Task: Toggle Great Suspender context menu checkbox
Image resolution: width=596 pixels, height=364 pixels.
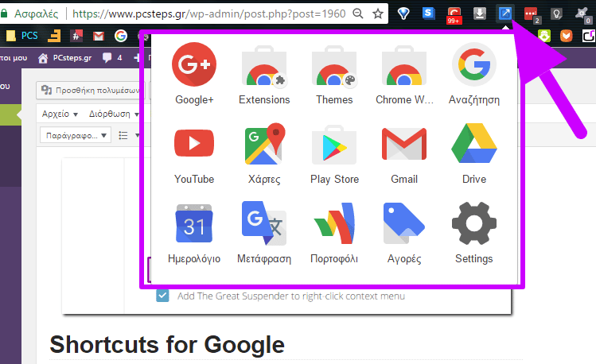Action: (162, 296)
